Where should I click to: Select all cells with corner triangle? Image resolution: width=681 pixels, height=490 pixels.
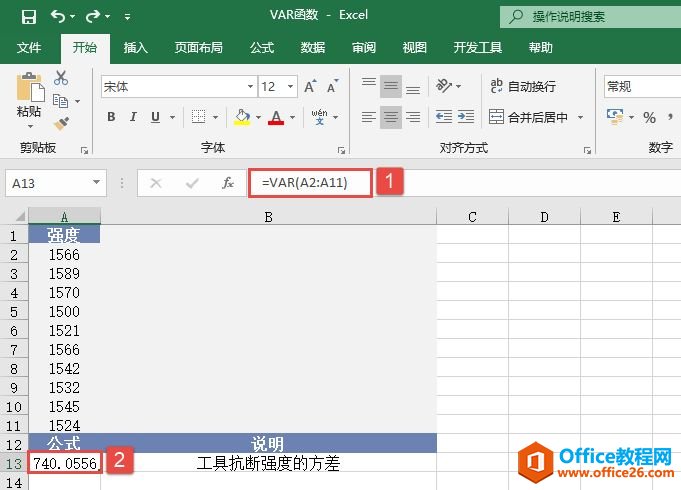coord(19,216)
